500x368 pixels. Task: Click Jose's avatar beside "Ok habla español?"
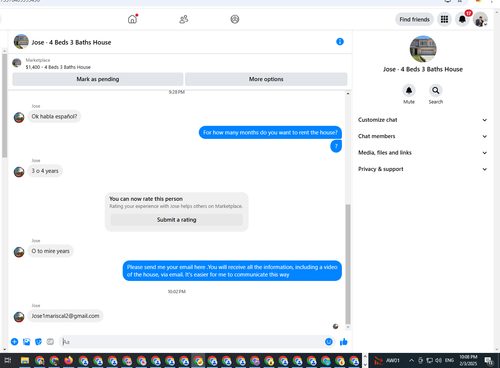pyautogui.click(x=19, y=117)
